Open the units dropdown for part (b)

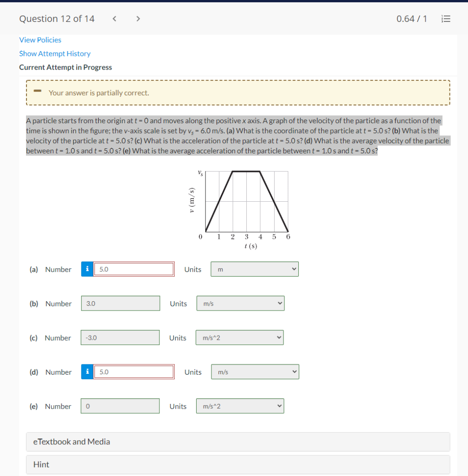tap(240, 303)
